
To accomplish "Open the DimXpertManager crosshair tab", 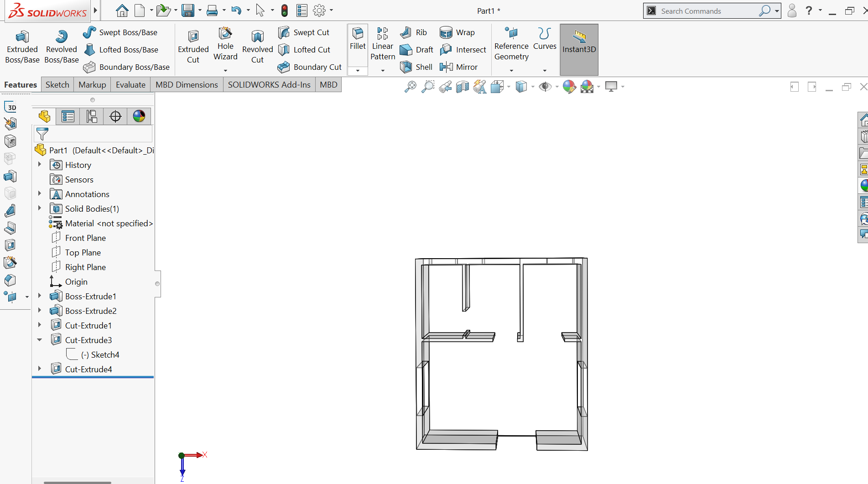I will tap(115, 117).
